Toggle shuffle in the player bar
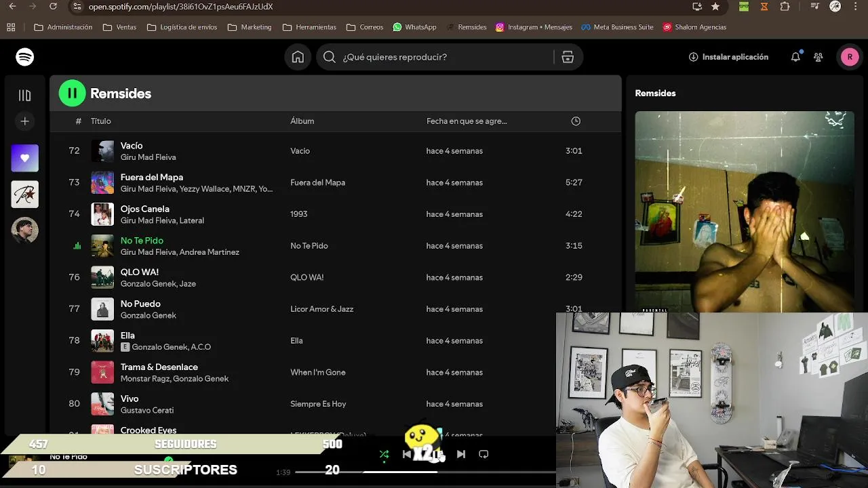 [x=384, y=454]
